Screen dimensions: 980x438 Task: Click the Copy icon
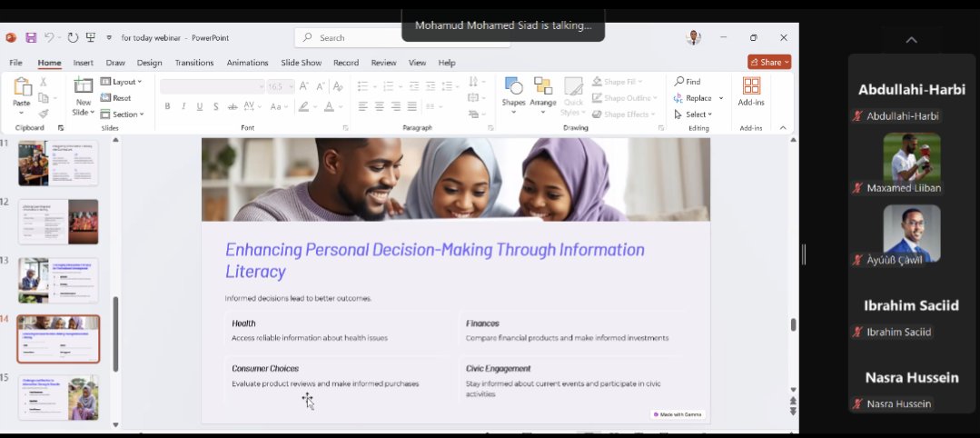[43, 97]
